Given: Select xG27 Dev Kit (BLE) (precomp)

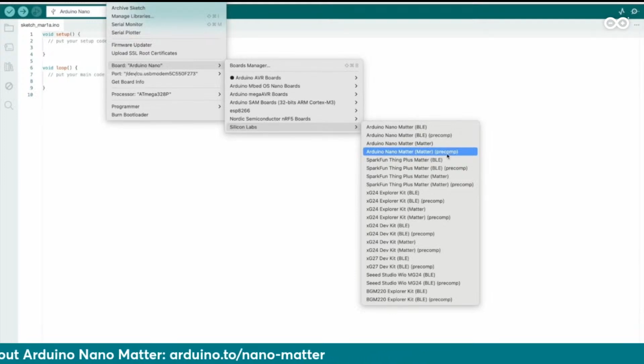Looking at the screenshot, I should point(420,267).
